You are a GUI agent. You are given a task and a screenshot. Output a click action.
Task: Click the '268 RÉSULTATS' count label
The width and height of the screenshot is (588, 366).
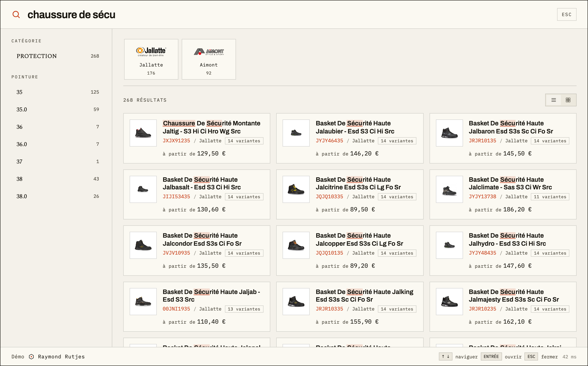(145, 100)
